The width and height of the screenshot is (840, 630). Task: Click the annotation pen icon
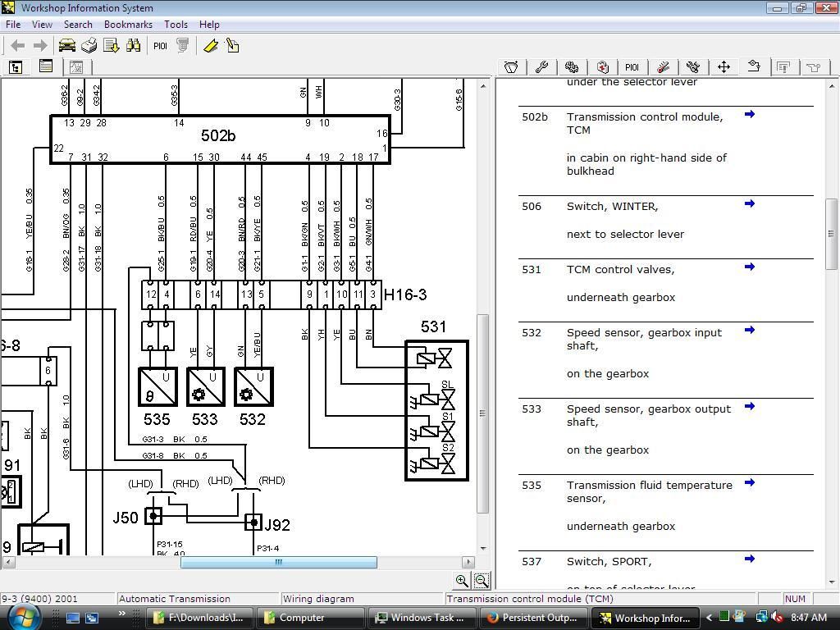click(x=232, y=45)
